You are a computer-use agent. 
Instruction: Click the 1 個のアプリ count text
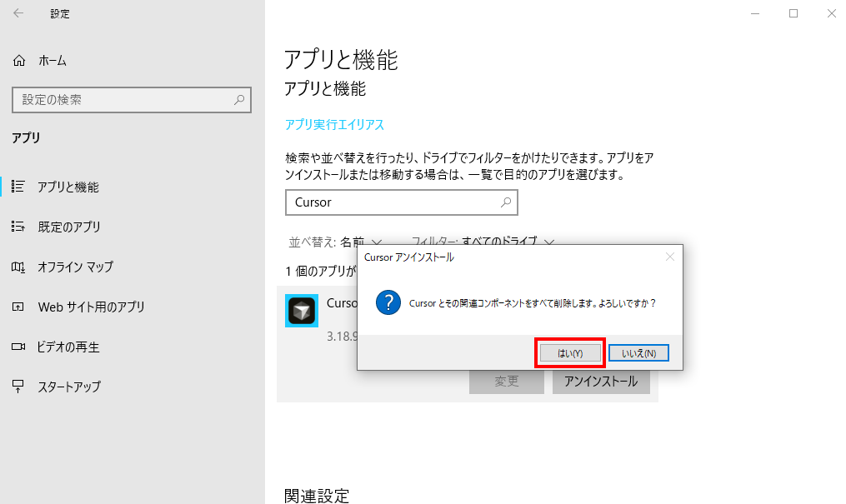coord(321,271)
